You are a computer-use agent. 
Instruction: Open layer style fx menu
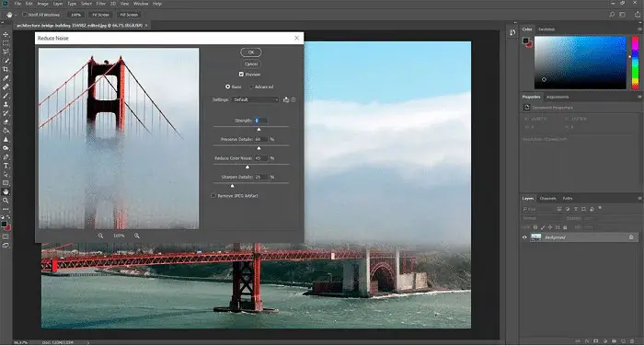coord(587,341)
